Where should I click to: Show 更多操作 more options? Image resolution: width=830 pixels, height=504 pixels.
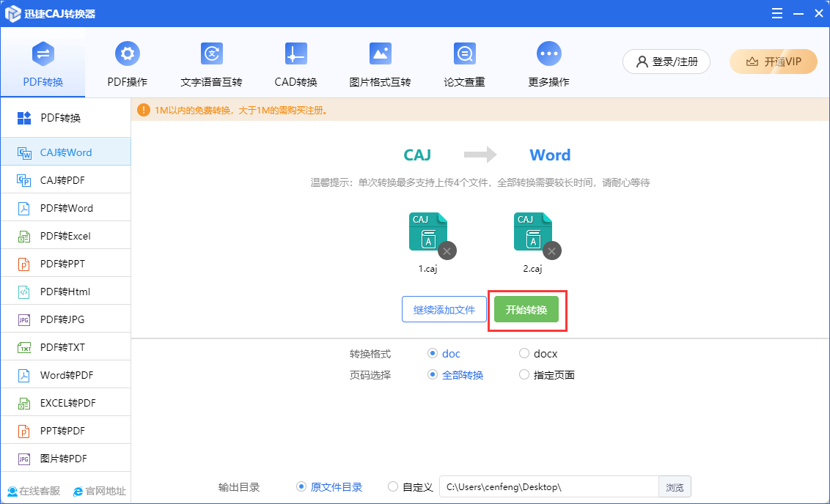[x=549, y=64]
